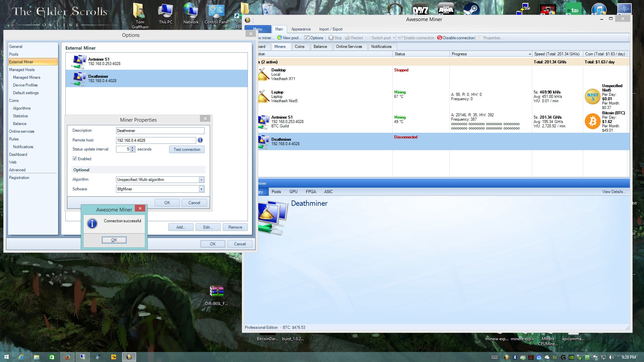Switch to Coins tab

click(x=300, y=47)
